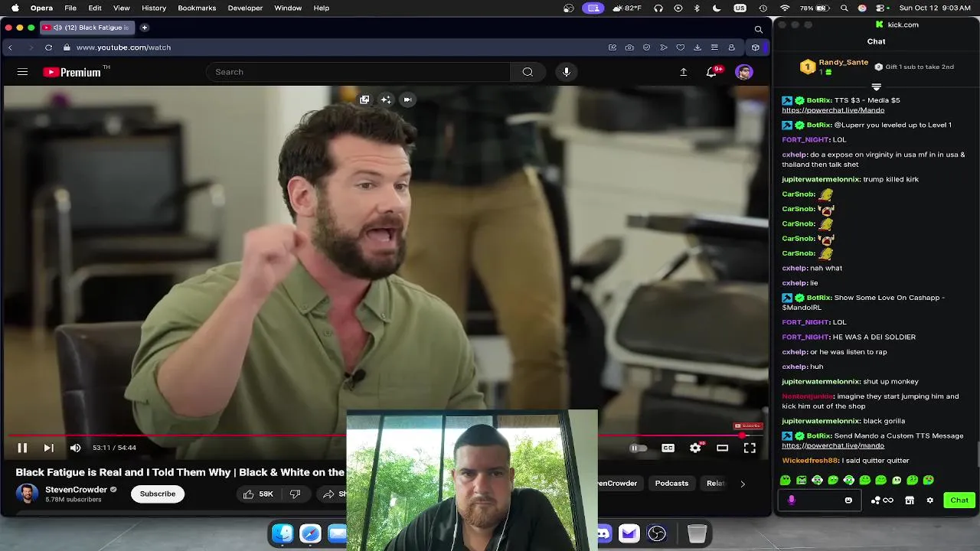Open YouTube account avatar menu
The image size is (980, 551).
(743, 72)
